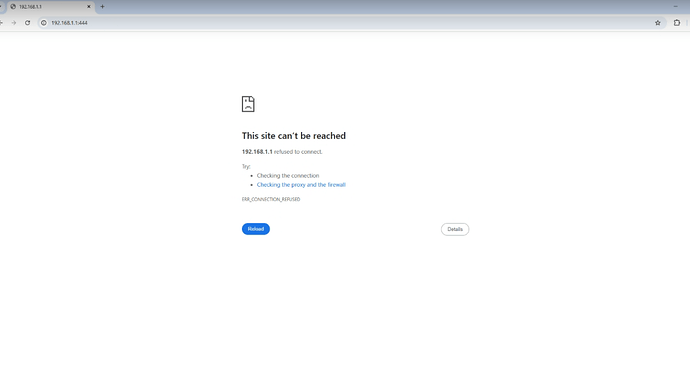
Task: Click the blue Reload button
Action: tap(256, 229)
